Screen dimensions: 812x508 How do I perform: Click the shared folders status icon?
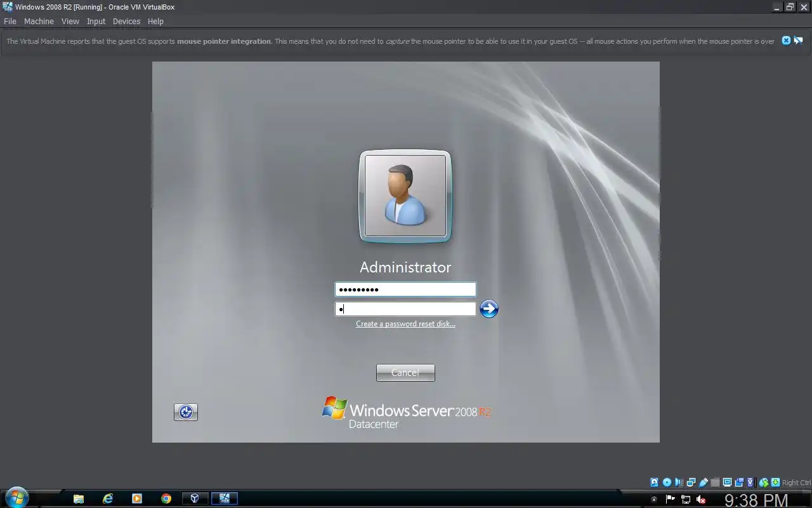pyautogui.click(x=716, y=483)
